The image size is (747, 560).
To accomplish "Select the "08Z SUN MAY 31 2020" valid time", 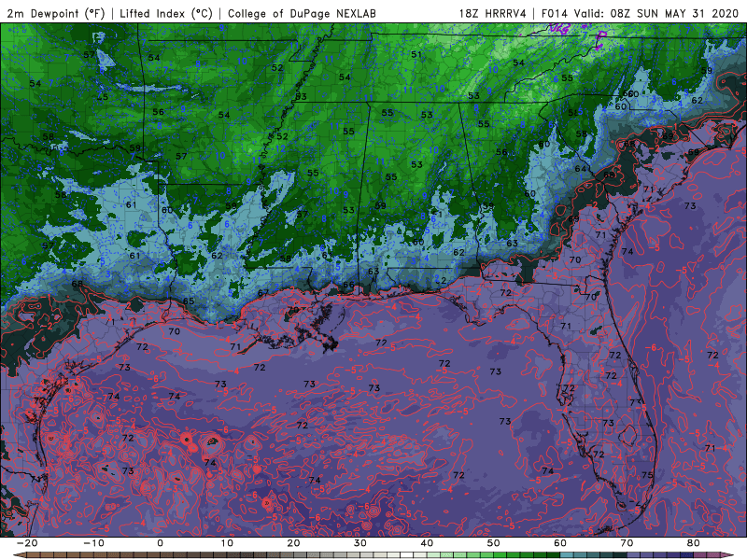I will 674,13.
